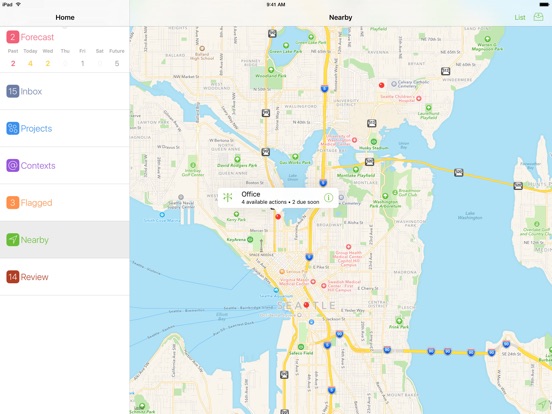Image resolution: width=552 pixels, height=414 pixels.
Task: Select the Past column in Forecast
Action: (x=13, y=58)
